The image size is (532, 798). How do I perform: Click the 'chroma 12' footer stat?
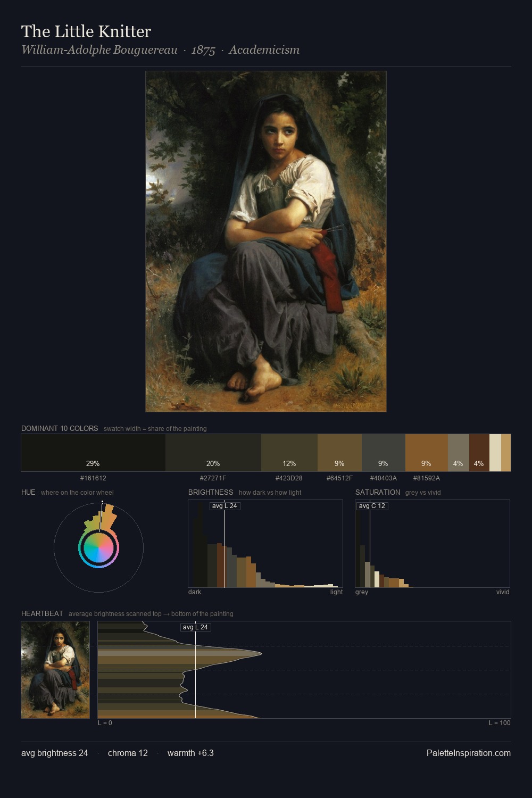[x=128, y=753]
